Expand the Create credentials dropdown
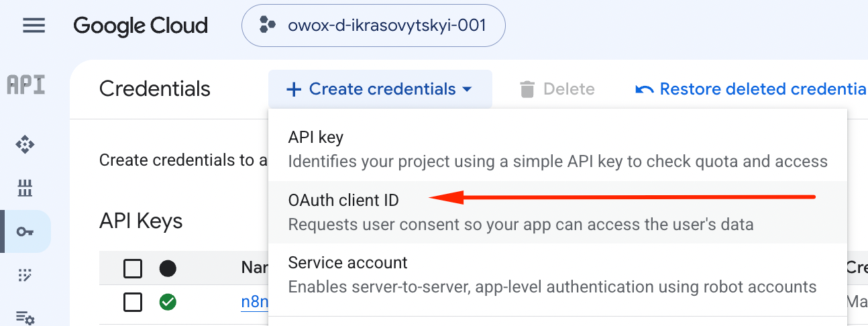This screenshot has width=868, height=326. pos(380,89)
